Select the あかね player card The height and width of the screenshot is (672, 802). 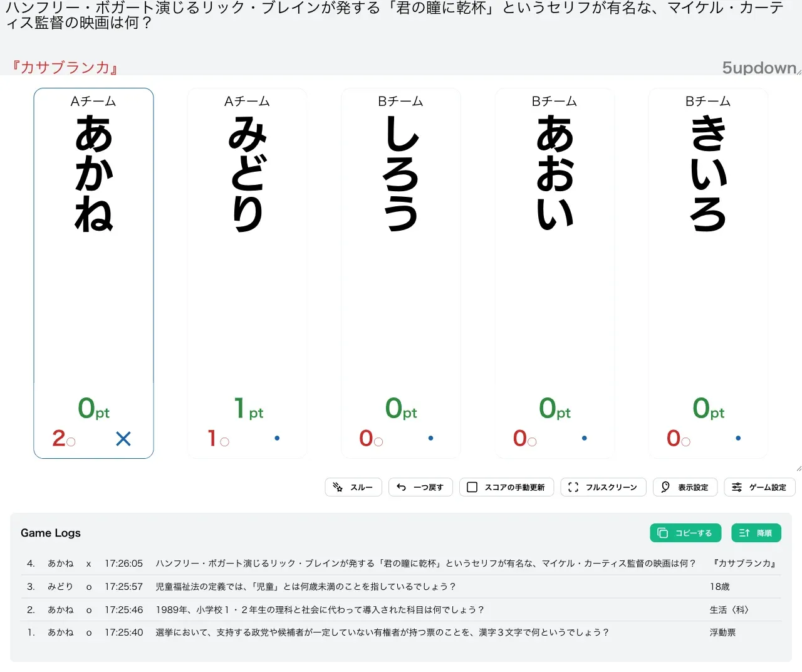pos(93,273)
